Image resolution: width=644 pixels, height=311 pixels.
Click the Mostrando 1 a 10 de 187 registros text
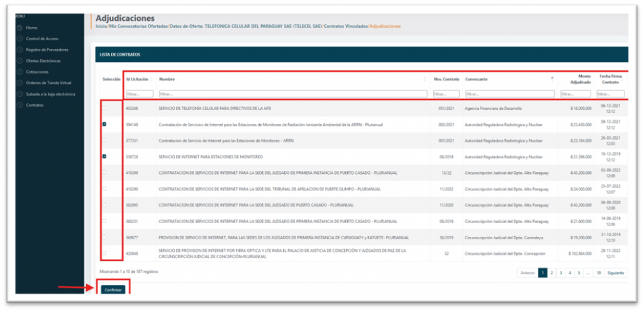pos(128,271)
